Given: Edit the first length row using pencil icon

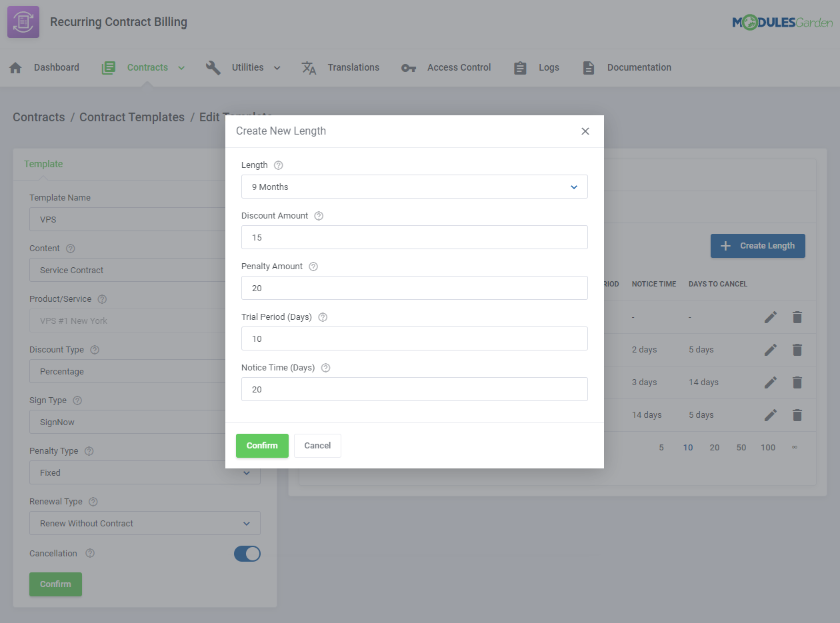Looking at the screenshot, I should click(771, 317).
